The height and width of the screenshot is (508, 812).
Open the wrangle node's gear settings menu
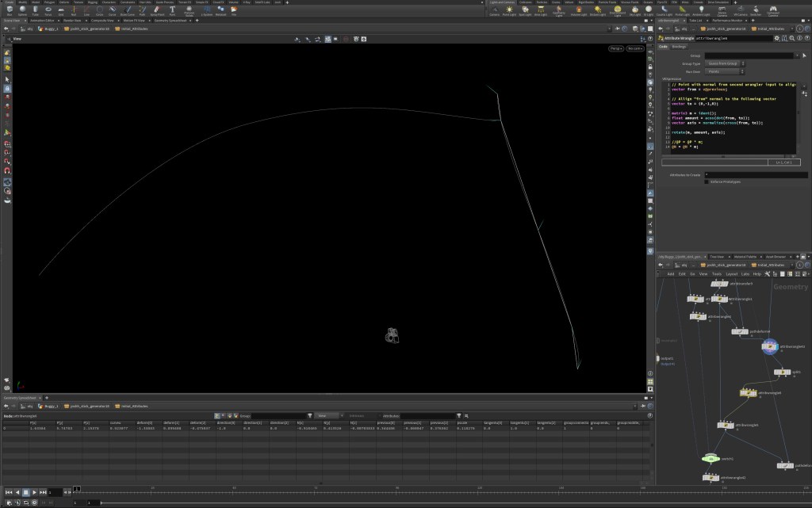point(776,38)
